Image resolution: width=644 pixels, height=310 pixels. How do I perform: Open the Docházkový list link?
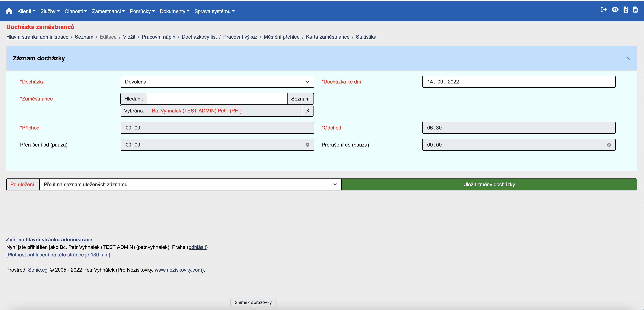pos(199,37)
